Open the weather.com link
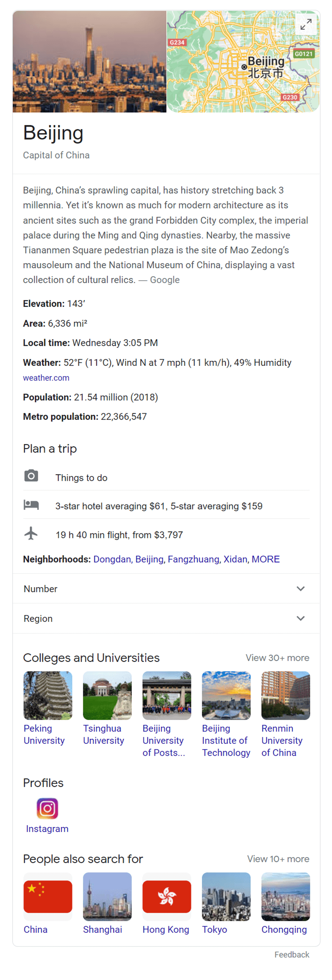The image size is (332, 980). 46,378
